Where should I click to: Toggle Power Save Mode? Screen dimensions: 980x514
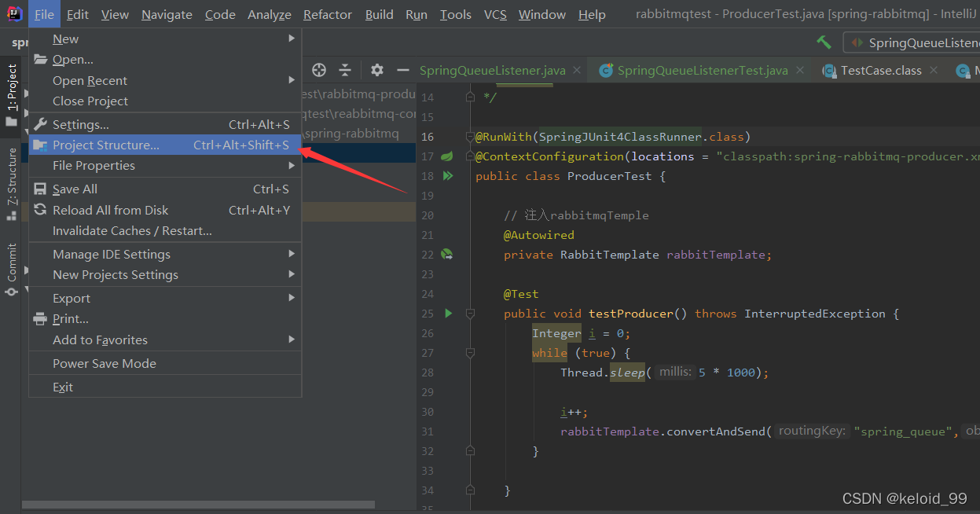tap(165, 363)
